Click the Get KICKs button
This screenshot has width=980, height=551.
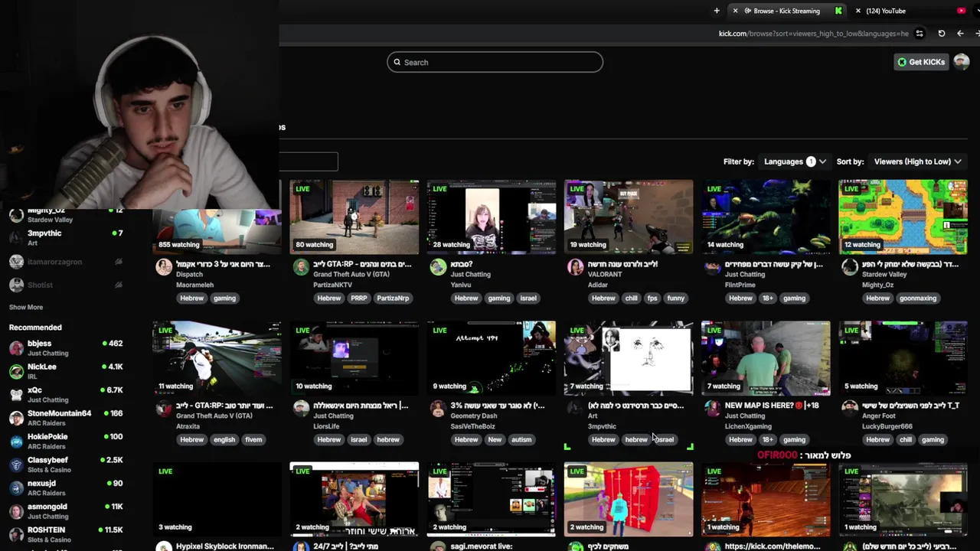tap(922, 62)
